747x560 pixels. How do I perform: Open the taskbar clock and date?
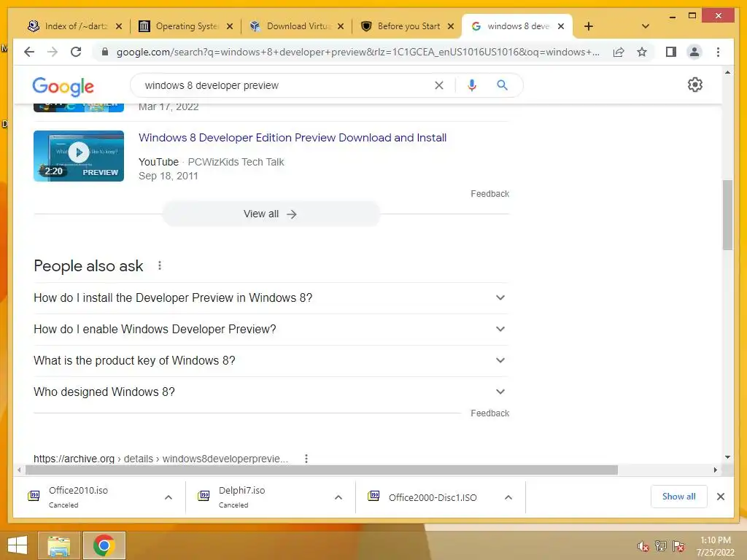[715, 546]
